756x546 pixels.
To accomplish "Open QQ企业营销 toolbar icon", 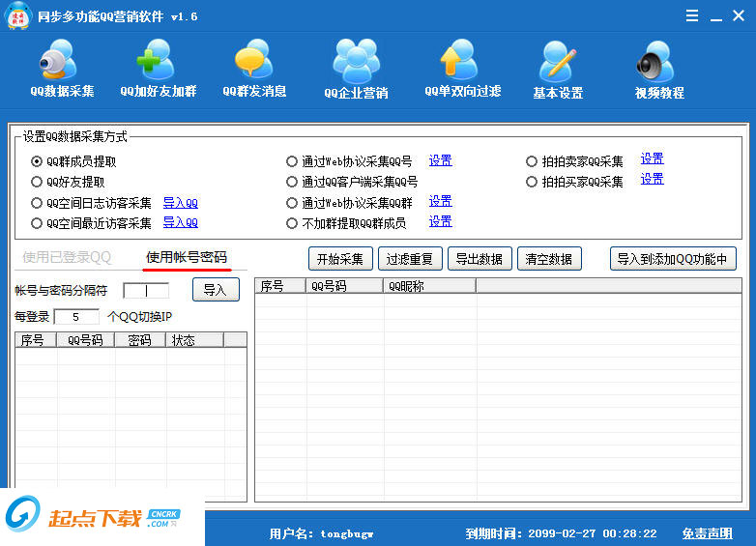I will pos(357,69).
